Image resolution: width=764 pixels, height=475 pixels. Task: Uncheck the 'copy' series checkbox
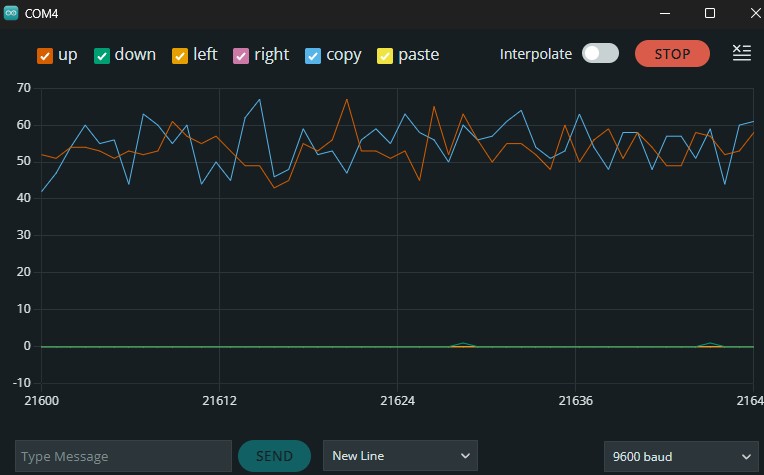[313, 56]
